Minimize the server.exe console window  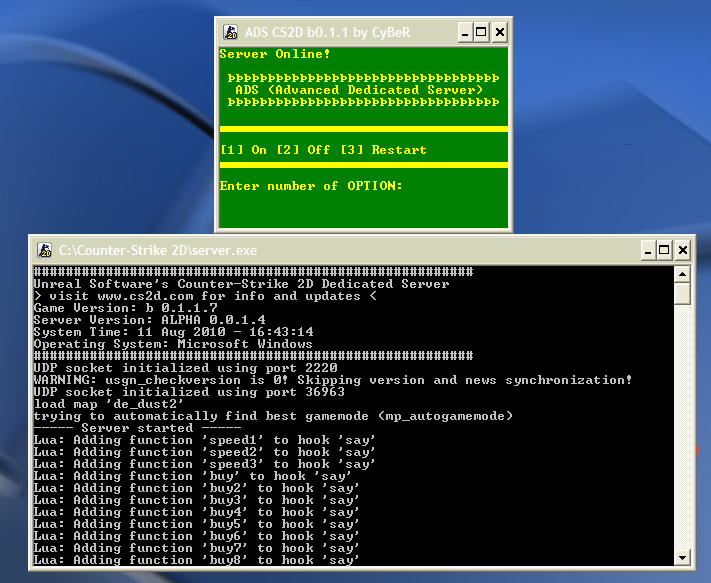(648, 250)
